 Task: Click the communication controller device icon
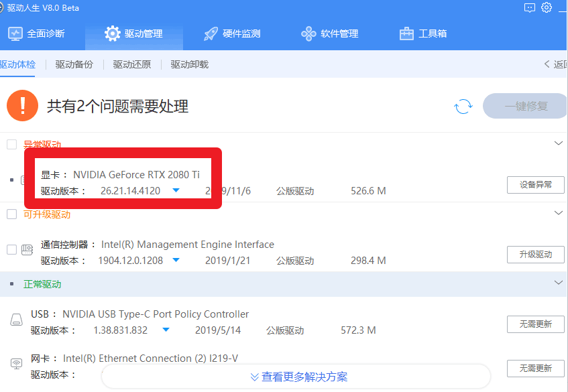pyautogui.click(x=27, y=250)
